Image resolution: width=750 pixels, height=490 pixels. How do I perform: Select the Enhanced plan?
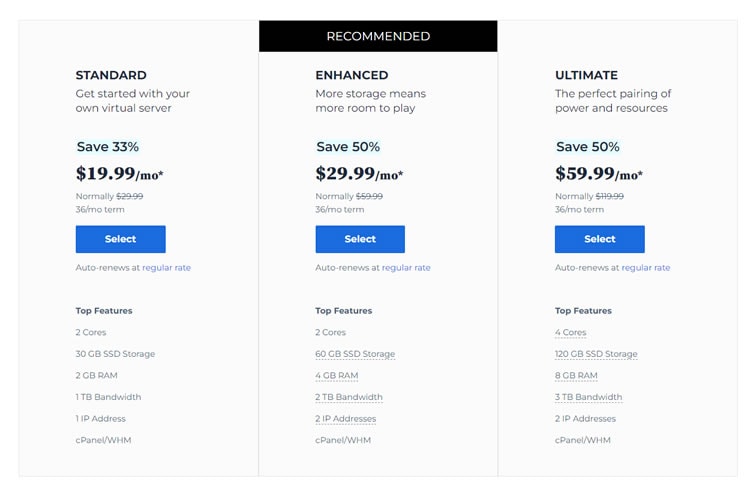360,239
